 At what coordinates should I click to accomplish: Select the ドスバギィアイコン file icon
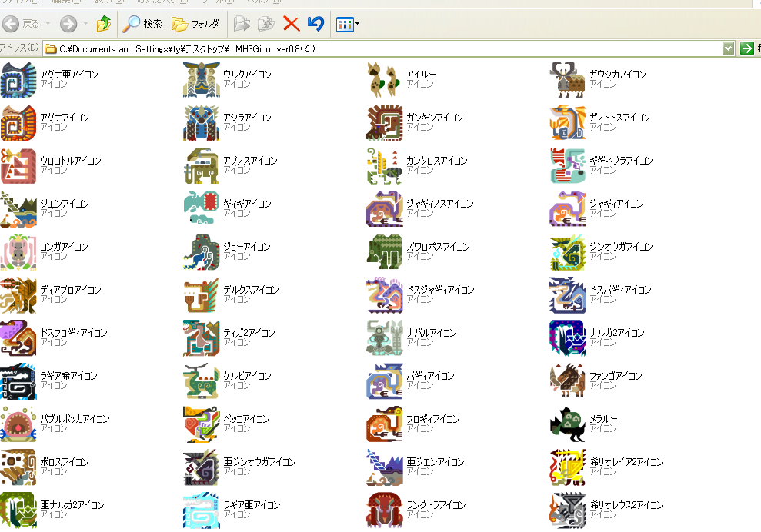pos(568,295)
